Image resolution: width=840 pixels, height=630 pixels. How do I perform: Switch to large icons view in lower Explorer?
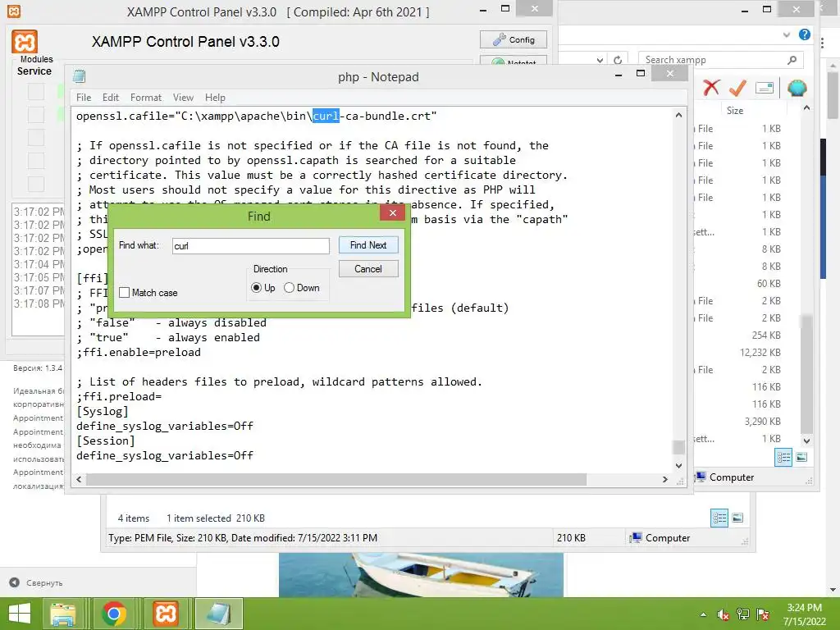pyautogui.click(x=737, y=518)
